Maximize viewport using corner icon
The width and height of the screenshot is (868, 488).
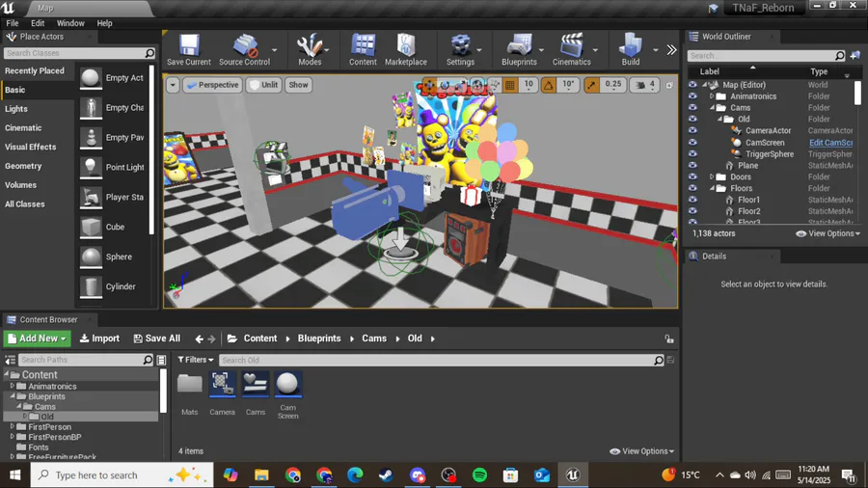pyautogui.click(x=669, y=85)
